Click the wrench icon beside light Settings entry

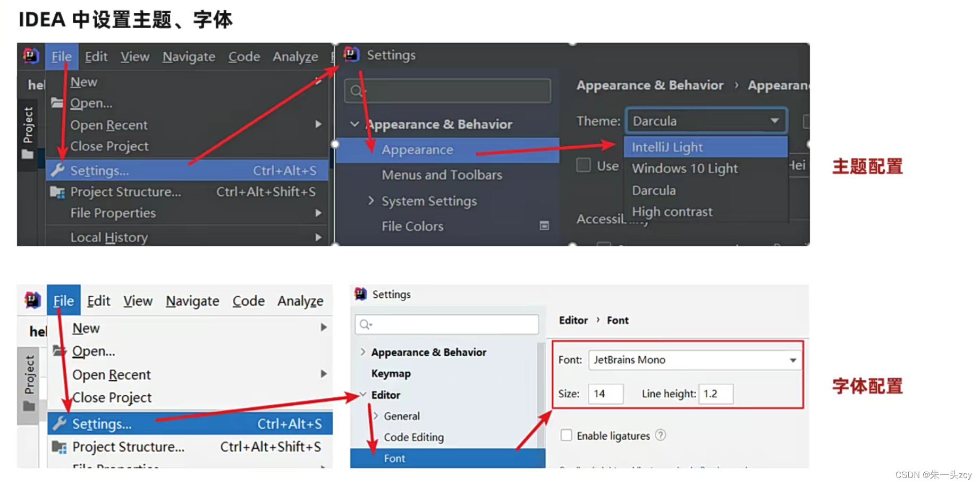coord(59,423)
